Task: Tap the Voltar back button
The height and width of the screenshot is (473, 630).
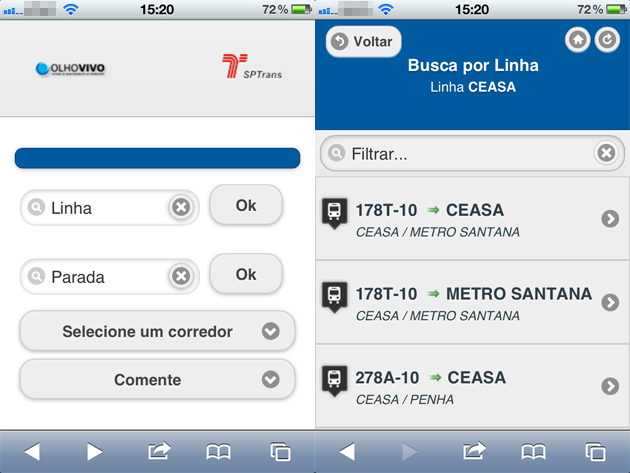Action: (x=363, y=41)
